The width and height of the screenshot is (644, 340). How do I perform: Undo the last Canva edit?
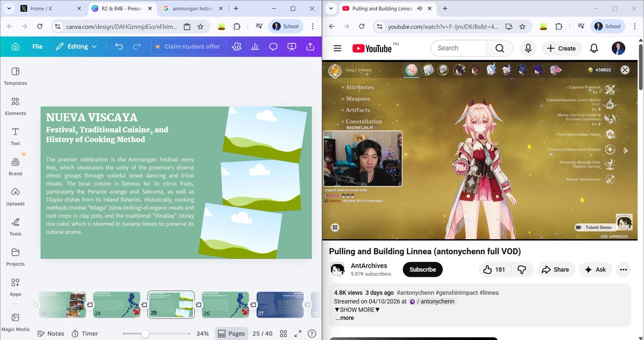click(x=119, y=47)
